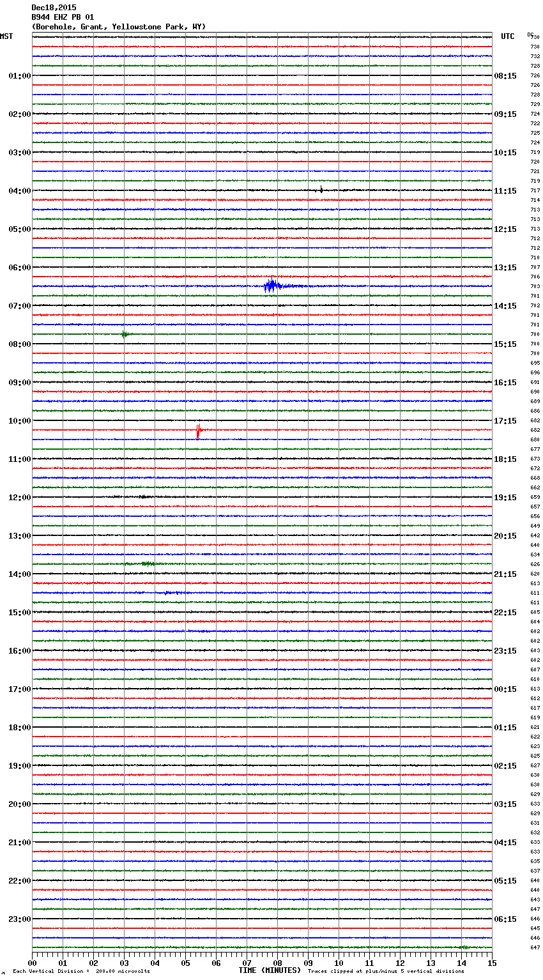Select the "19:15" UTC time label
This screenshot has width=543, height=980.
tap(505, 498)
